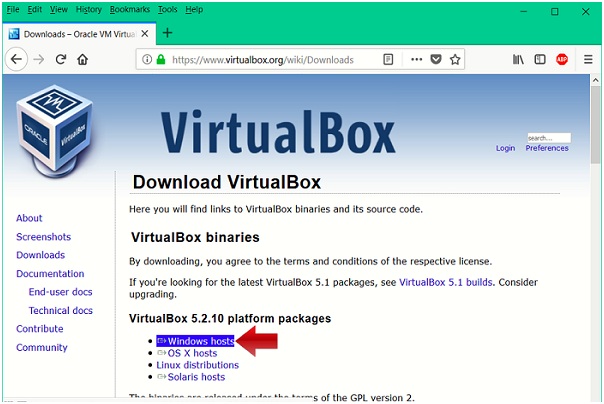Open the Screenshots sidebar link
The width and height of the screenshot is (604, 404).
pyautogui.click(x=44, y=236)
